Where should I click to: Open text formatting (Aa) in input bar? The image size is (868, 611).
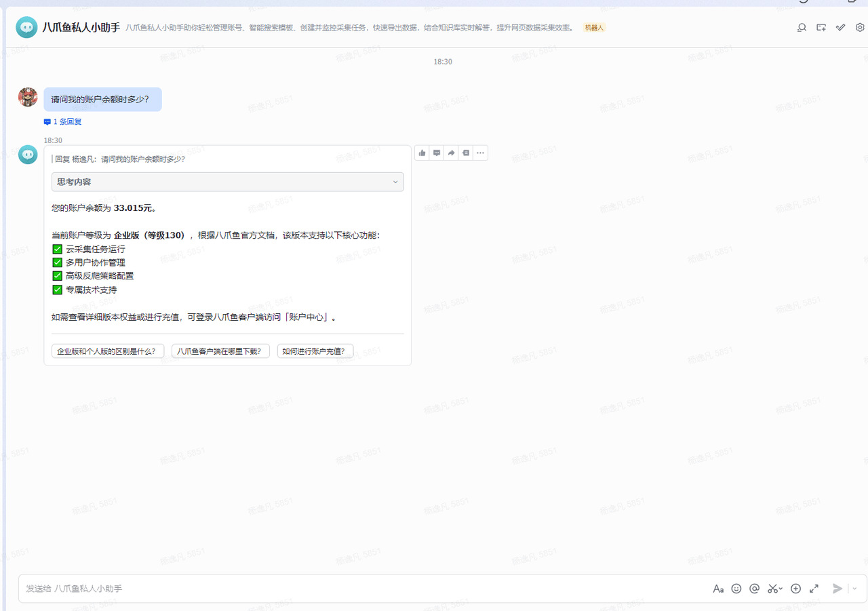[x=718, y=589]
